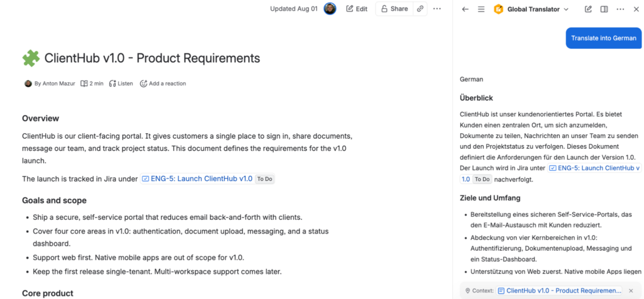Open chat panel more options ellipsis

click(x=620, y=9)
